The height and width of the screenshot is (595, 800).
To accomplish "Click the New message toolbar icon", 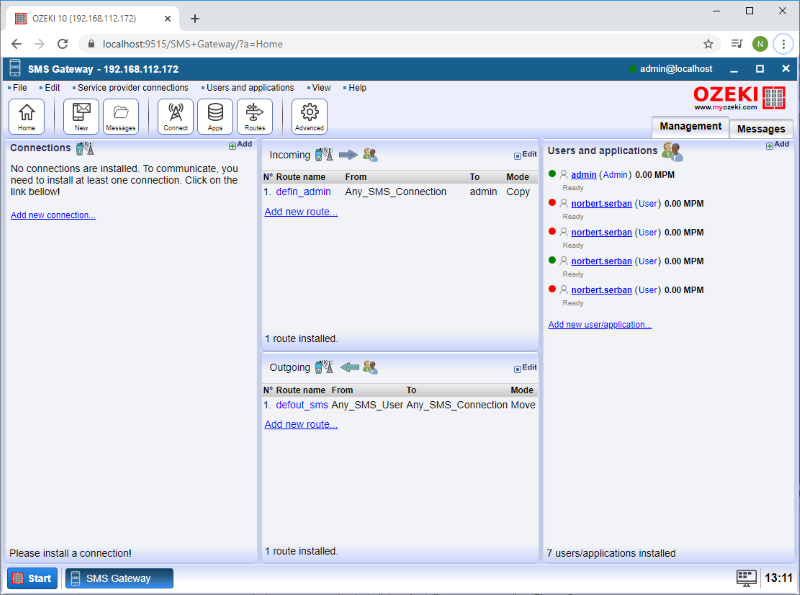I will tap(81, 116).
